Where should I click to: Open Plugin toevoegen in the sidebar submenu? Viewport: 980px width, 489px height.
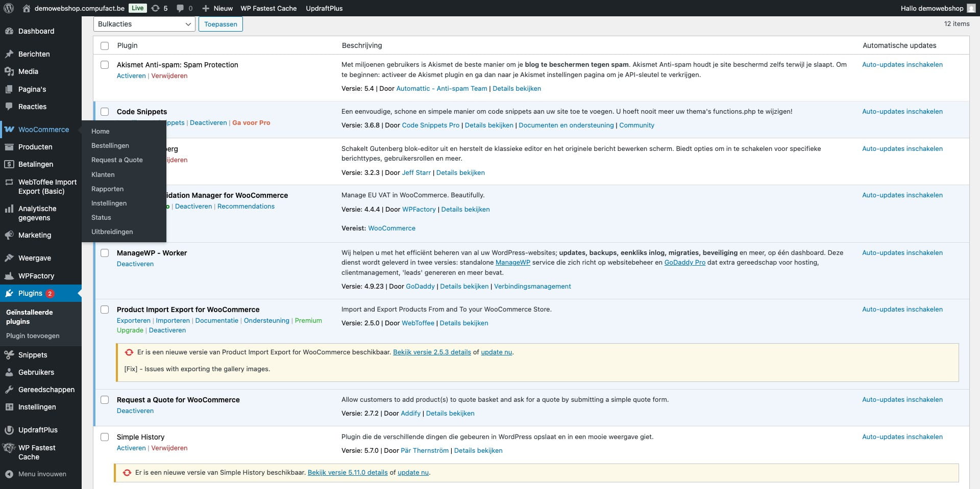point(33,336)
